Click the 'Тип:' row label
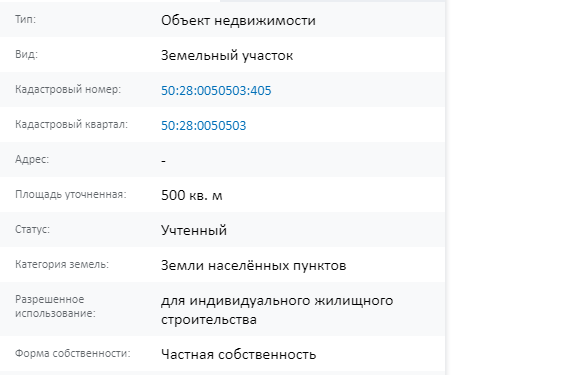 tap(25, 19)
